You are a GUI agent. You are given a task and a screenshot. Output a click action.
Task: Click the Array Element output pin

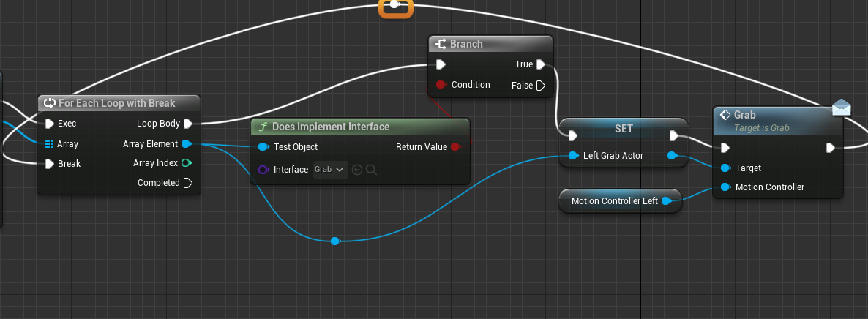click(187, 144)
